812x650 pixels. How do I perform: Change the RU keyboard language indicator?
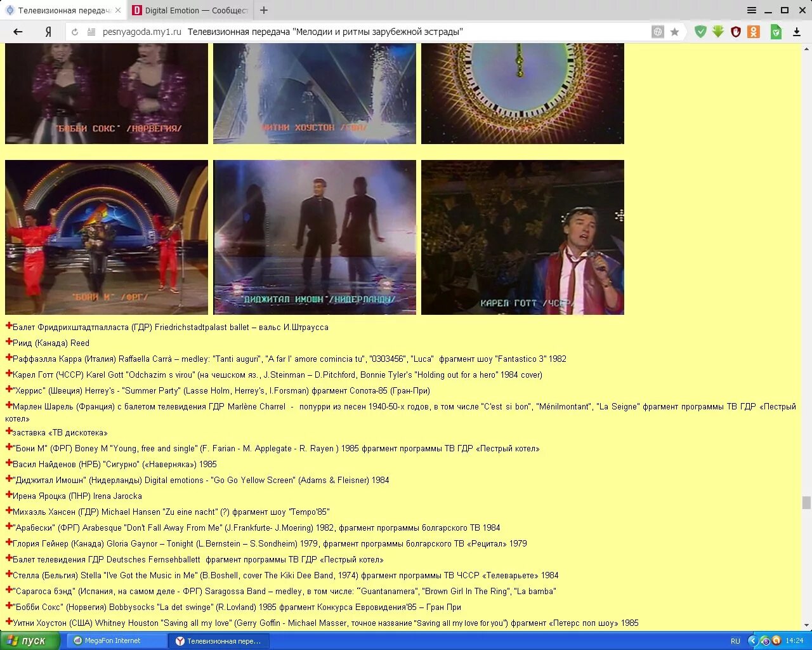click(x=735, y=641)
